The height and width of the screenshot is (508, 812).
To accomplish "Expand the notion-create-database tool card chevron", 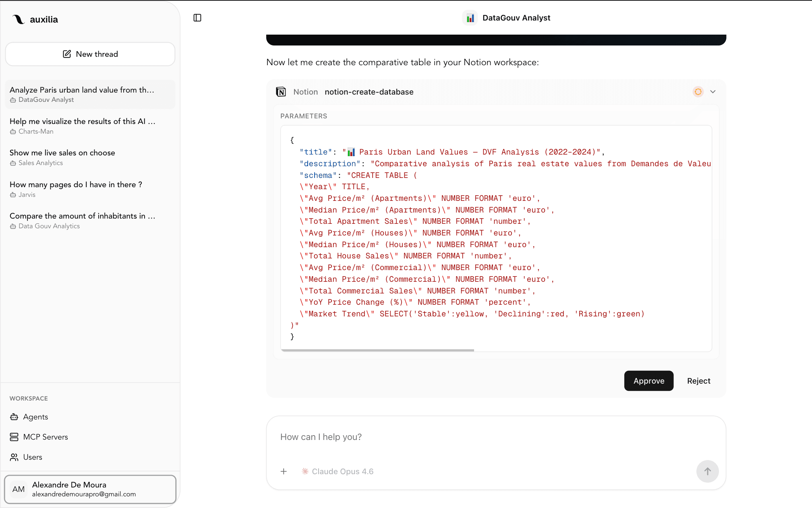I will pyautogui.click(x=713, y=91).
